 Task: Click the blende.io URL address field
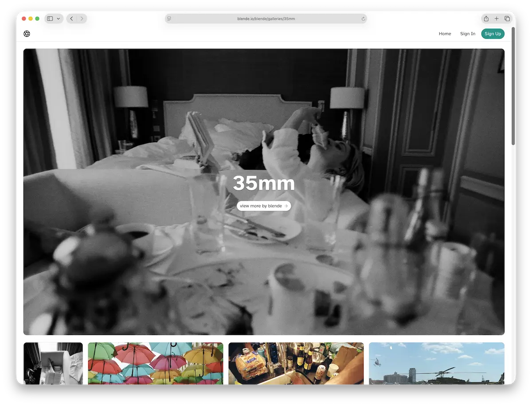[x=266, y=19]
